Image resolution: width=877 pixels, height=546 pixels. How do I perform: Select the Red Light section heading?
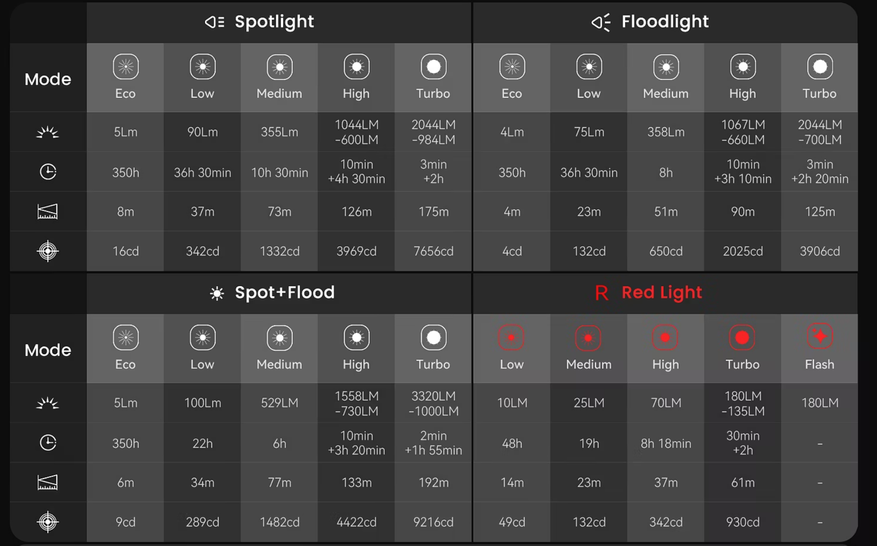point(662,293)
